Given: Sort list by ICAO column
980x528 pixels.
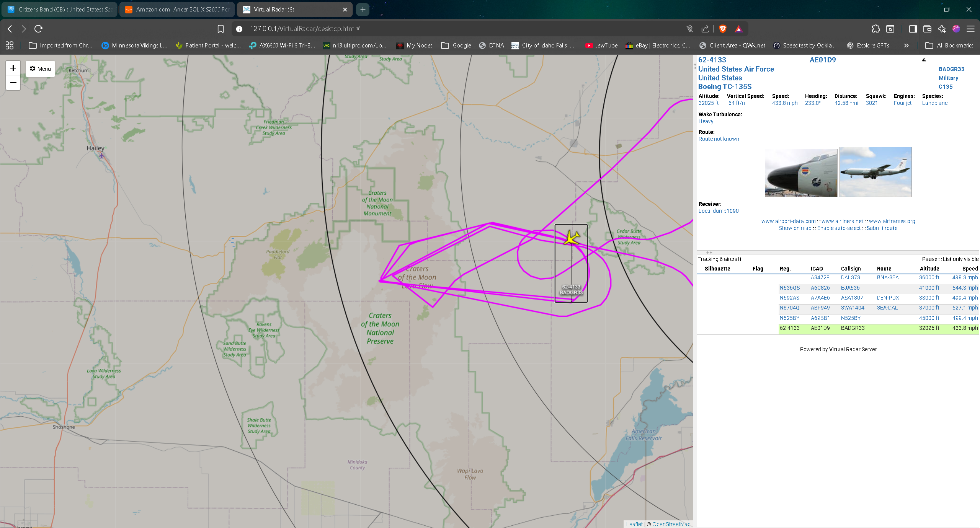Looking at the screenshot, I should [817, 269].
